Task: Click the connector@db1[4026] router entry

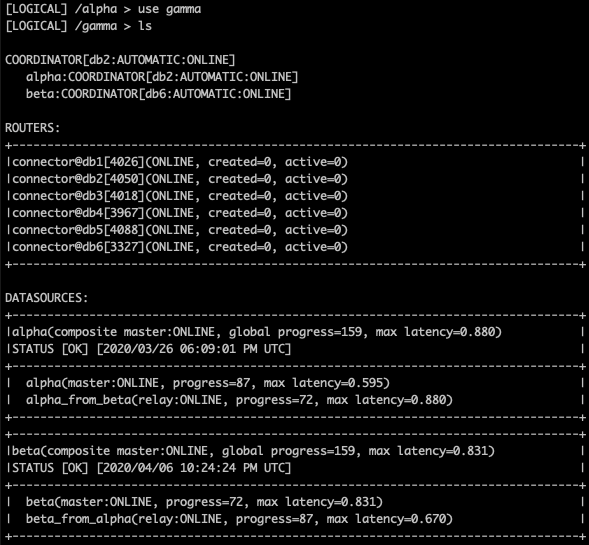Action: 180,162
